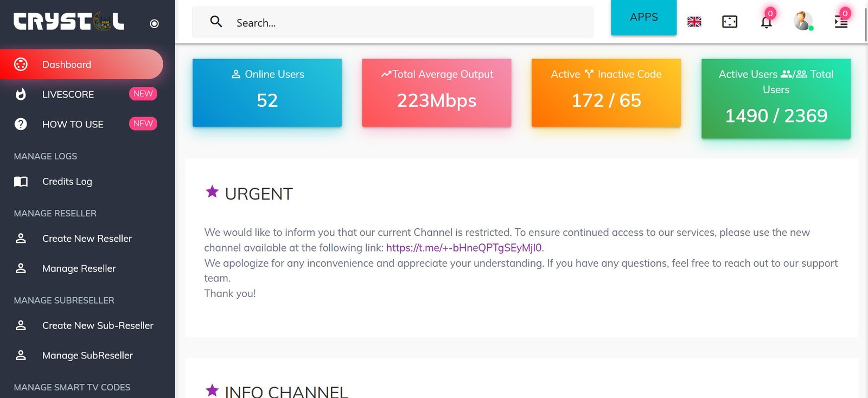This screenshot has height=398, width=868.
Task: Open the UK flag language selector
Action: [694, 22]
